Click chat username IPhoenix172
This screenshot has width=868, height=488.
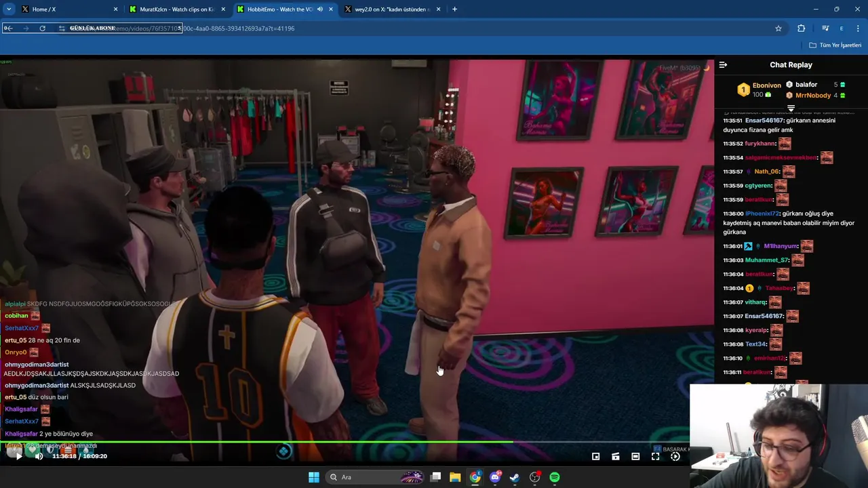tap(762, 213)
